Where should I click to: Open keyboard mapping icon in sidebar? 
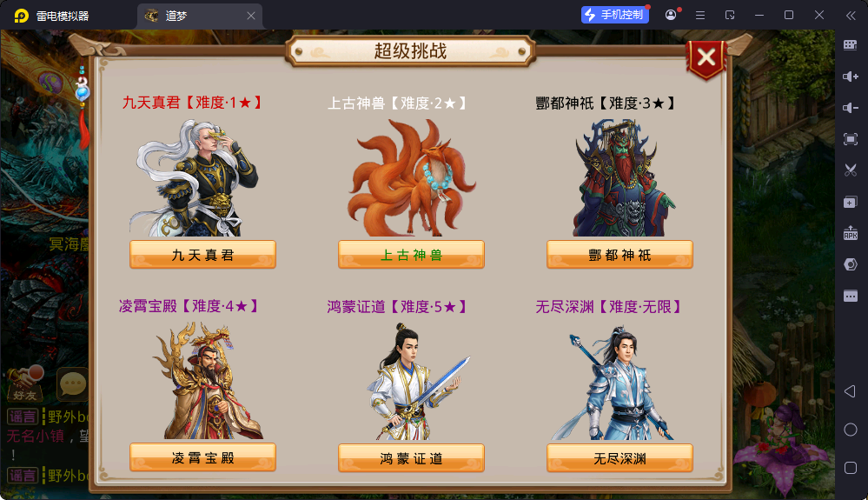[x=851, y=45]
